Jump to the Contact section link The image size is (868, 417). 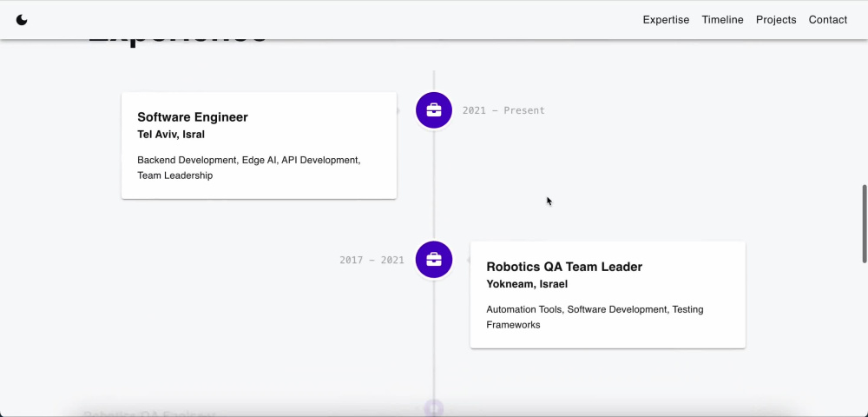[827, 20]
